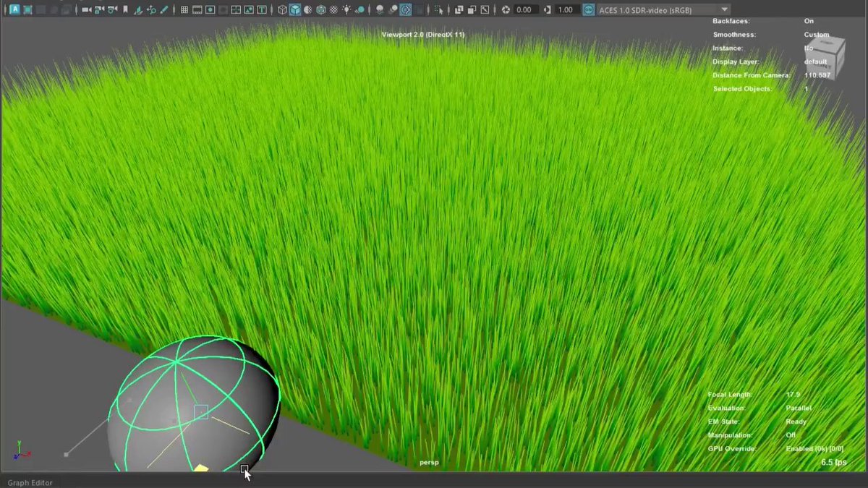868x488 pixels.
Task: Click the 'Selected Objects:' HUD label
Action: point(742,89)
